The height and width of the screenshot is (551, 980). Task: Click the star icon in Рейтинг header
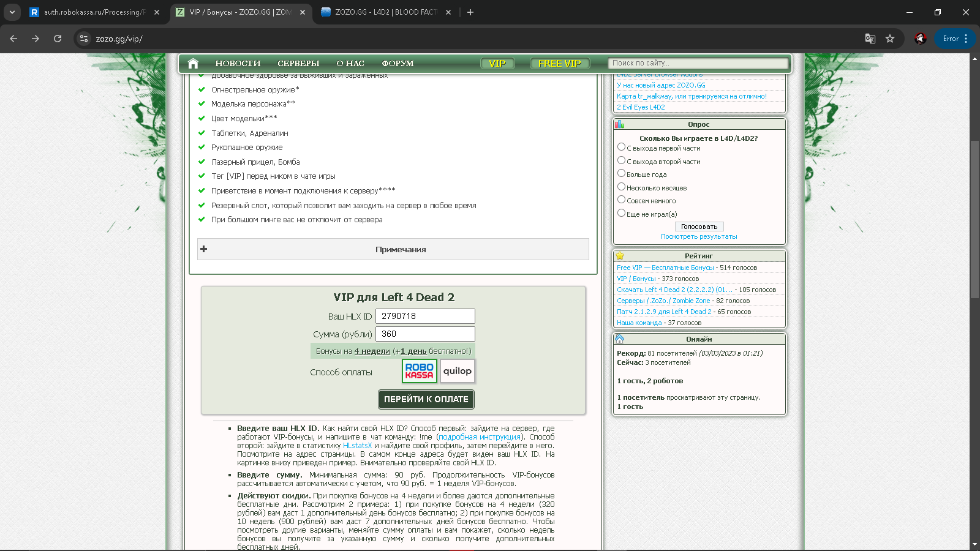[620, 256]
